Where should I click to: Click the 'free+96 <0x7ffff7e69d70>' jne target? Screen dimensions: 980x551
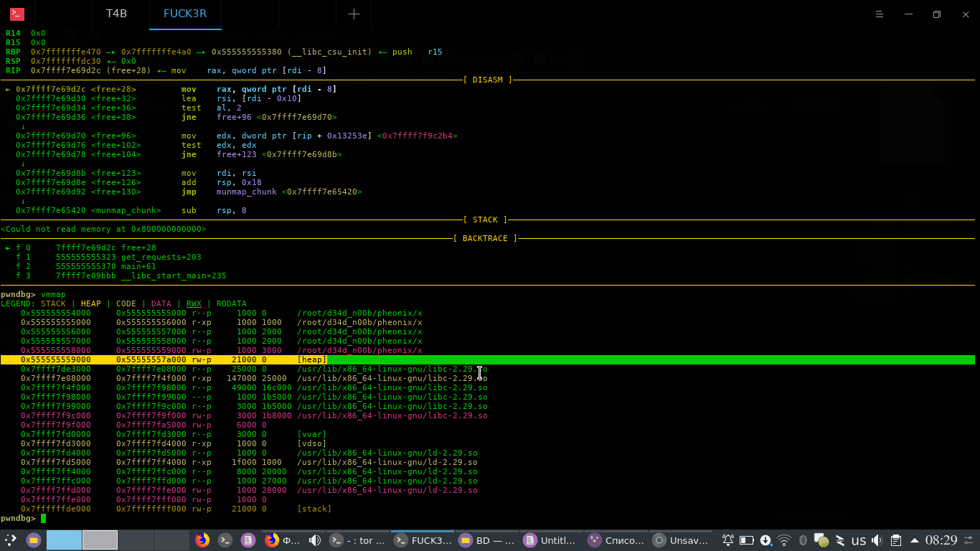pyautogui.click(x=277, y=117)
